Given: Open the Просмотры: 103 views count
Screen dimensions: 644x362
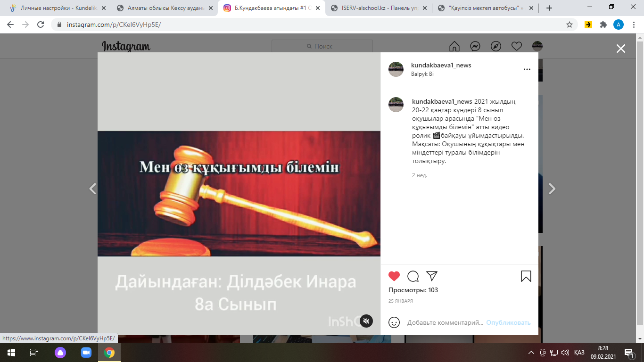Looking at the screenshot, I should tap(413, 290).
